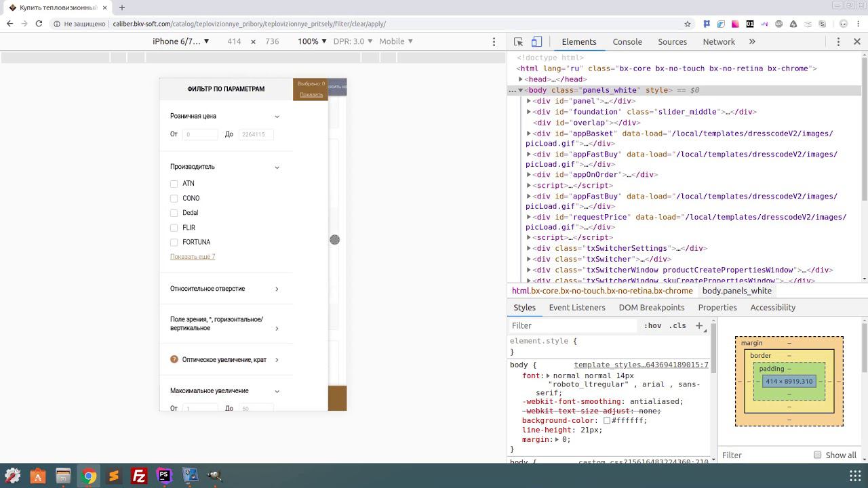868x488 pixels.
Task: Click the От price minimum input
Action: pos(200,134)
